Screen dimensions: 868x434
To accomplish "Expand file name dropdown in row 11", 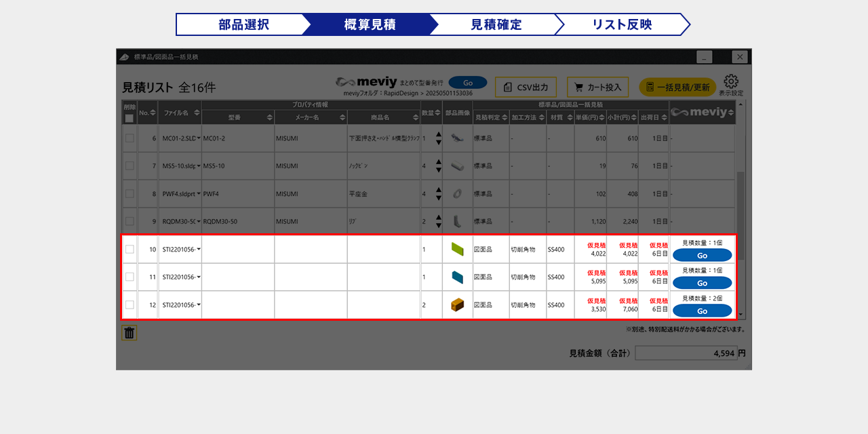I will (199, 277).
